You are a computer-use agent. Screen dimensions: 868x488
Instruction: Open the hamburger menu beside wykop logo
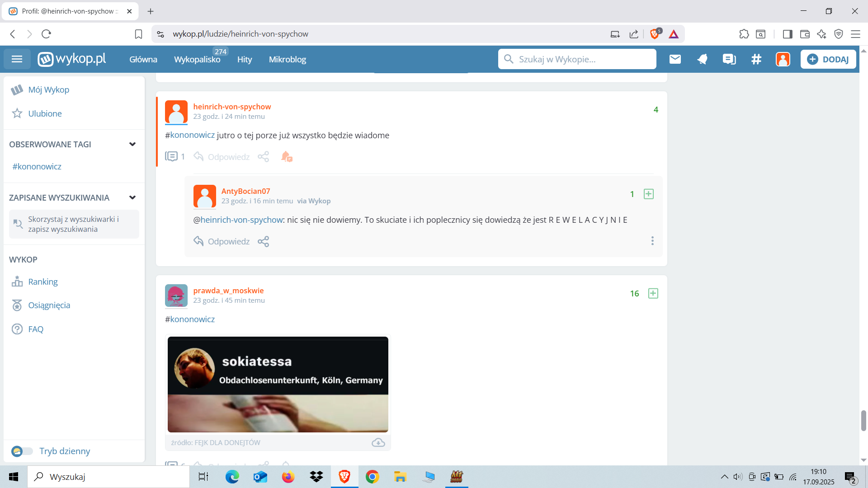(17, 59)
